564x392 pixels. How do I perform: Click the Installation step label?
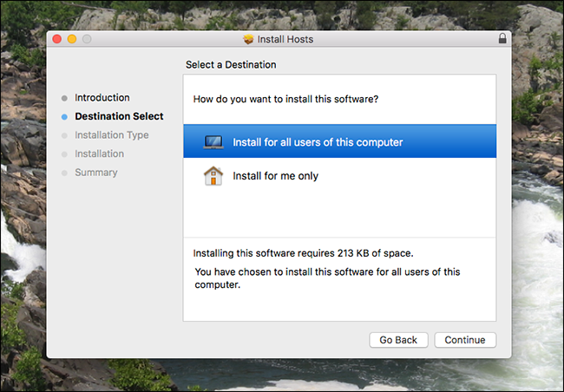tap(99, 154)
